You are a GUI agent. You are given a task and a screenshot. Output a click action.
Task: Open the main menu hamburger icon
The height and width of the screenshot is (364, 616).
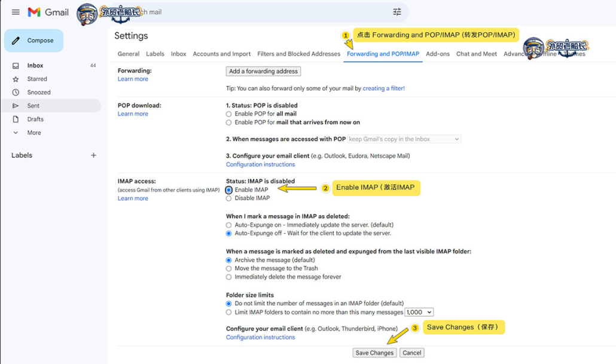click(16, 12)
